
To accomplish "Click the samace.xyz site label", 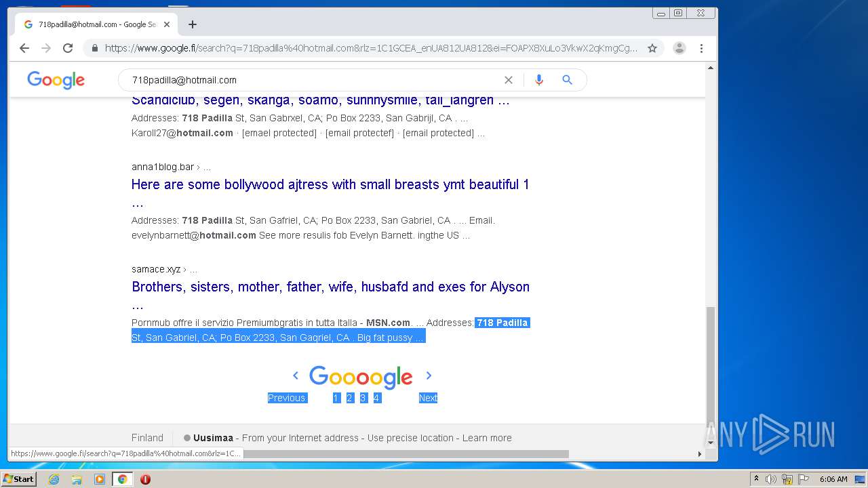I will point(156,269).
